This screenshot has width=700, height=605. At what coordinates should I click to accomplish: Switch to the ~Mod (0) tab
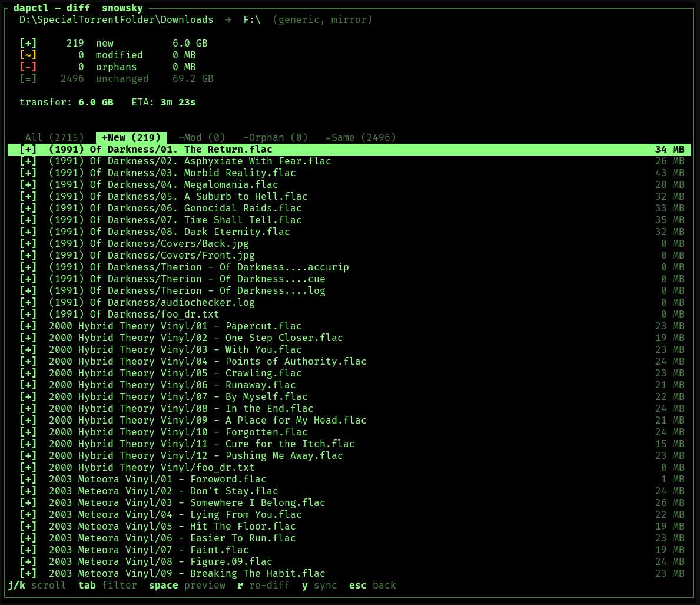coord(202,138)
